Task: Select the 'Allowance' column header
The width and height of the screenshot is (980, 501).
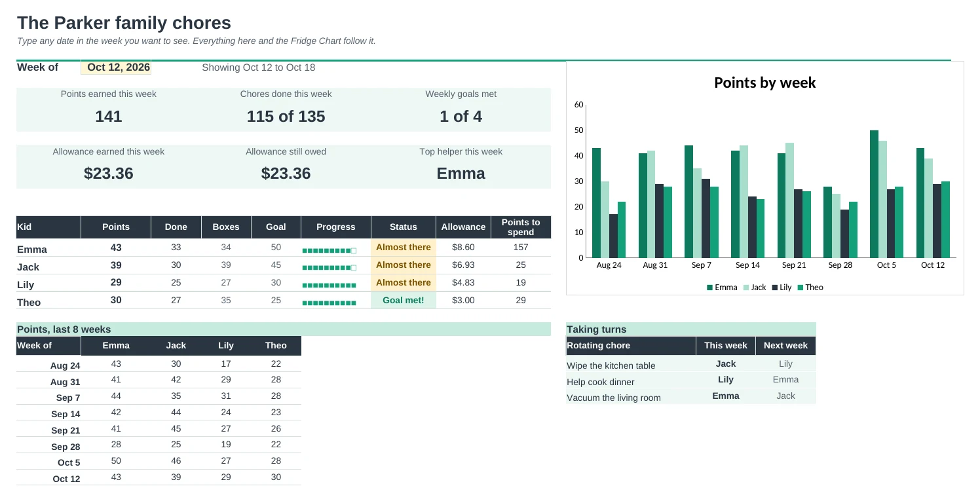Action: (x=463, y=227)
